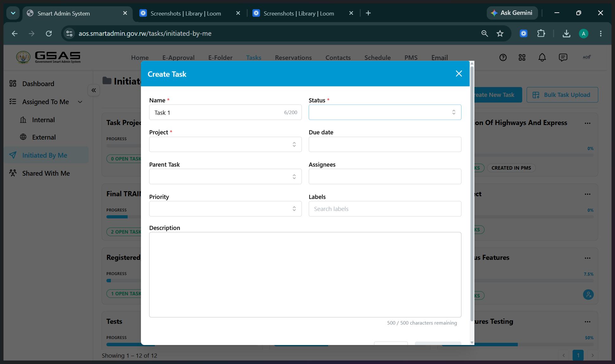Click the Ask Gemini button

click(x=512, y=13)
